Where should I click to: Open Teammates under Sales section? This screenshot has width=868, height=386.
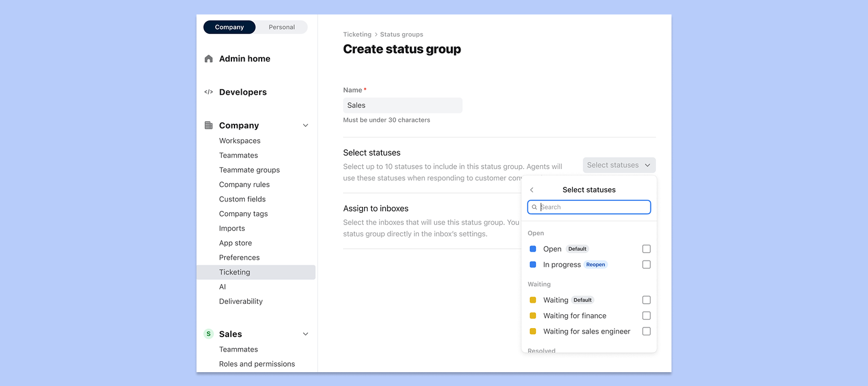(239, 350)
